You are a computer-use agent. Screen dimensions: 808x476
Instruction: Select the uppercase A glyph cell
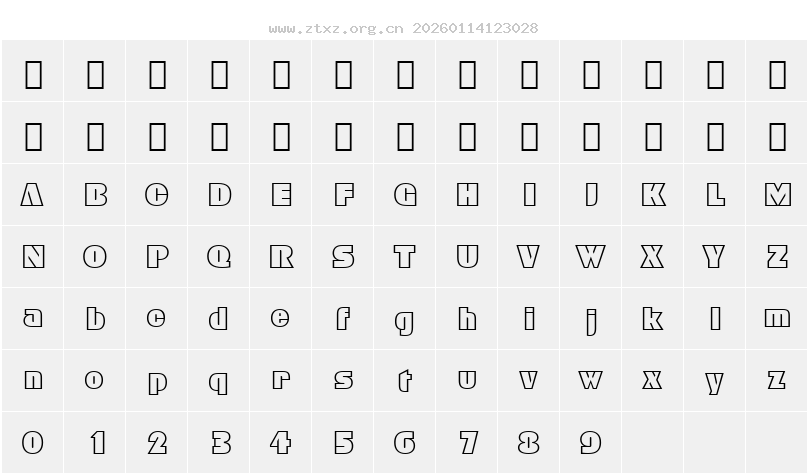(x=33, y=195)
